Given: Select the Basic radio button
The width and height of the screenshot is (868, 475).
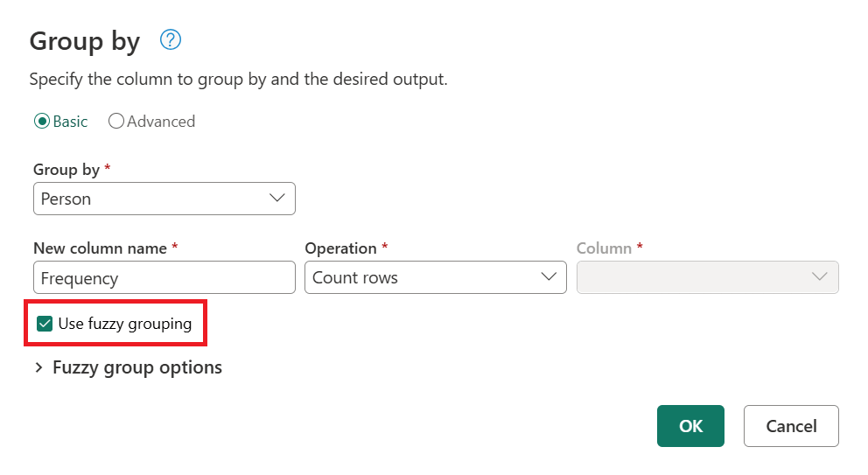Looking at the screenshot, I should point(41,122).
